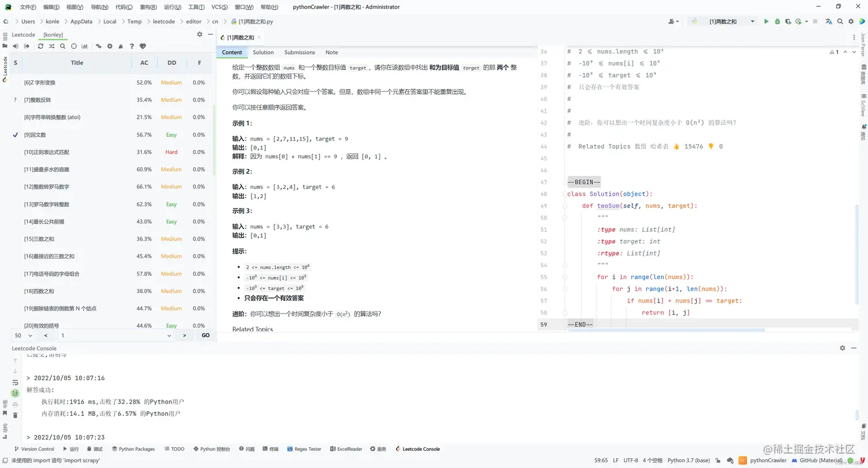Screen dimensions: 868x468
Task: Expand profiler run options arrow
Action: pos(806,21)
